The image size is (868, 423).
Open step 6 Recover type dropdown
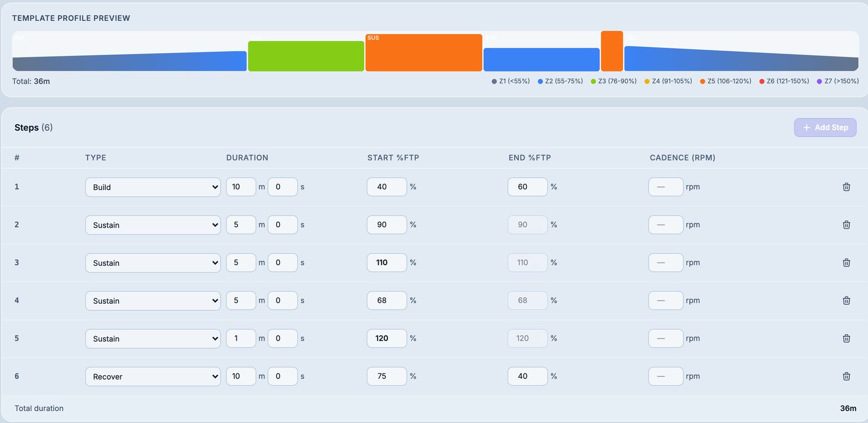[x=153, y=377]
